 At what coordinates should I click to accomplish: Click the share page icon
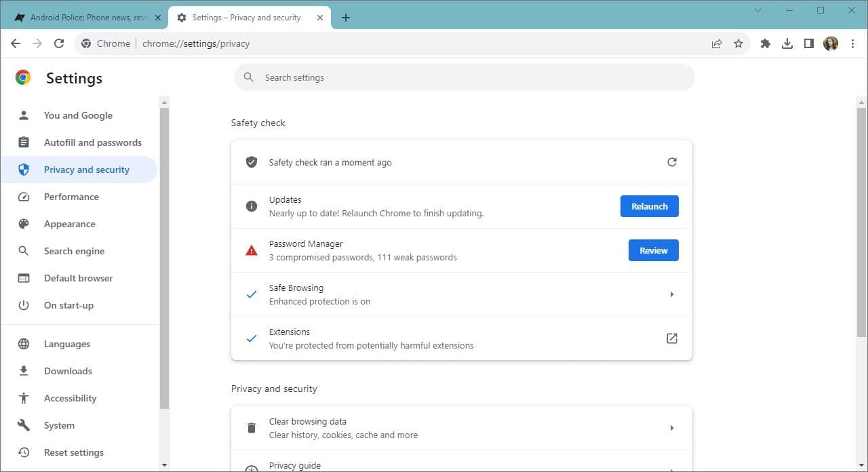coord(717,43)
